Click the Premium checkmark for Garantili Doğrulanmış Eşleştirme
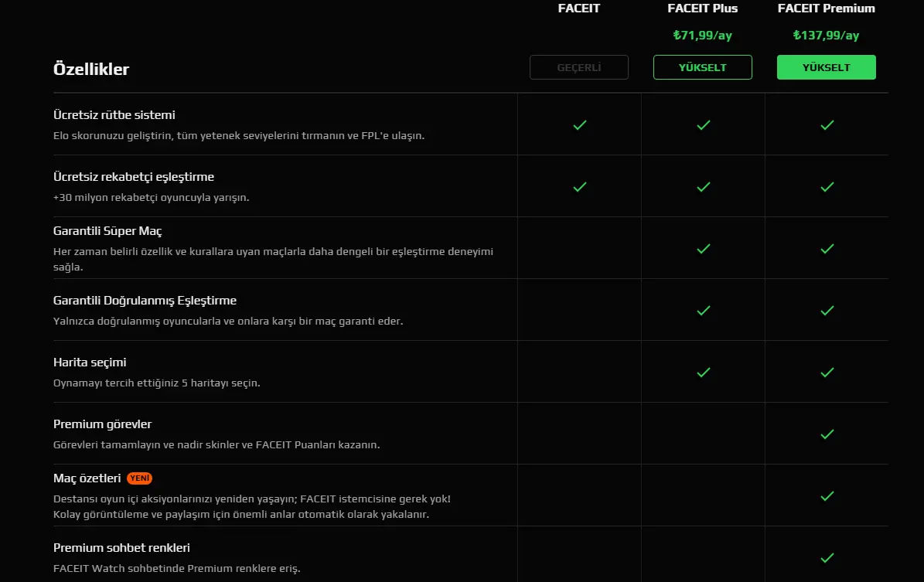 827,311
